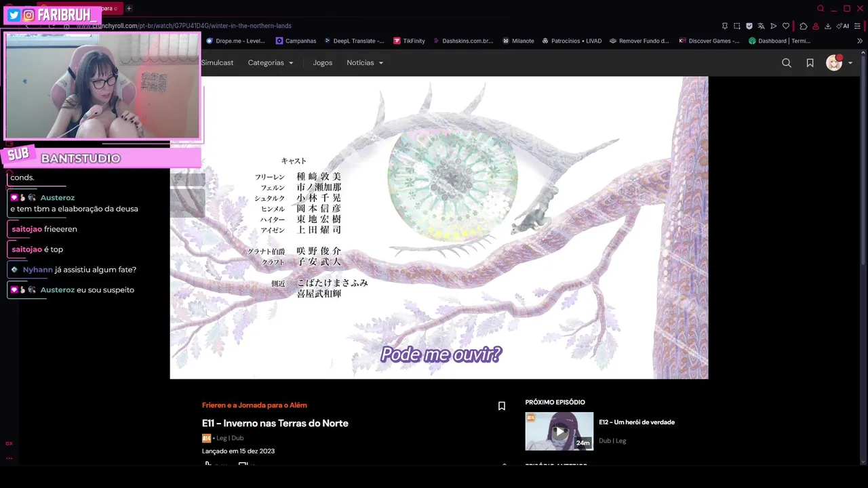Add episode E11 to watchlist bookmark

pyautogui.click(x=502, y=406)
